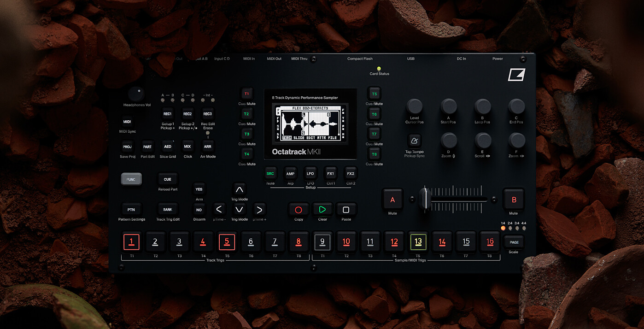Open the LFO parameter page

click(x=310, y=174)
